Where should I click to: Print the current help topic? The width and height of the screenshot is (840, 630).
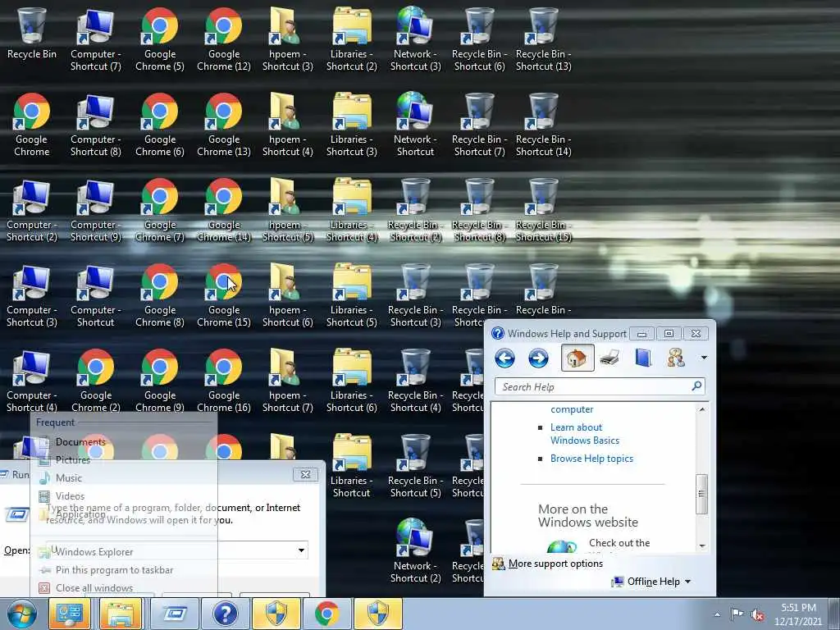[609, 358]
